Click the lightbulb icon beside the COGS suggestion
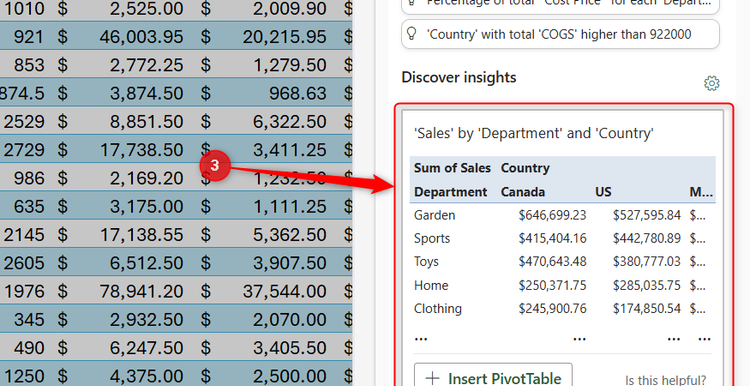Viewport: 750px width, 386px height. coord(411,33)
